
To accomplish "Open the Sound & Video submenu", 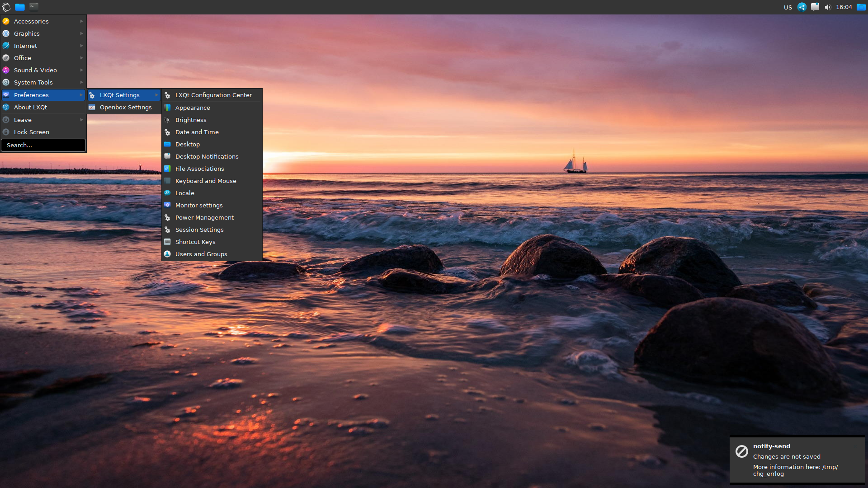I will coord(43,70).
